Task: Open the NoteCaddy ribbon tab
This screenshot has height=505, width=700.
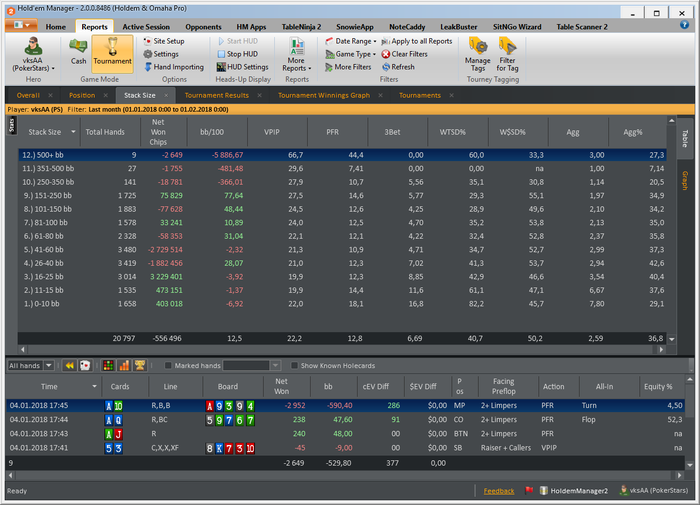Action: click(x=407, y=27)
